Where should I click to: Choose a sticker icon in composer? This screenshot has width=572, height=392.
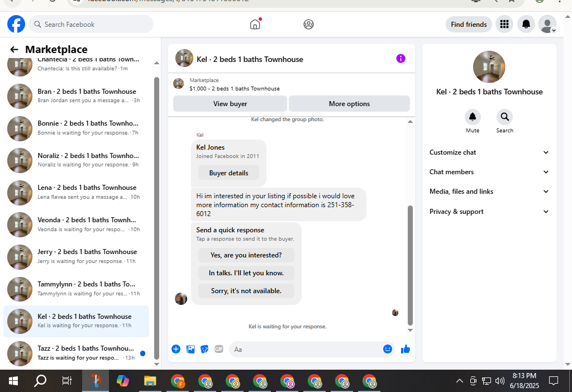pos(204,349)
